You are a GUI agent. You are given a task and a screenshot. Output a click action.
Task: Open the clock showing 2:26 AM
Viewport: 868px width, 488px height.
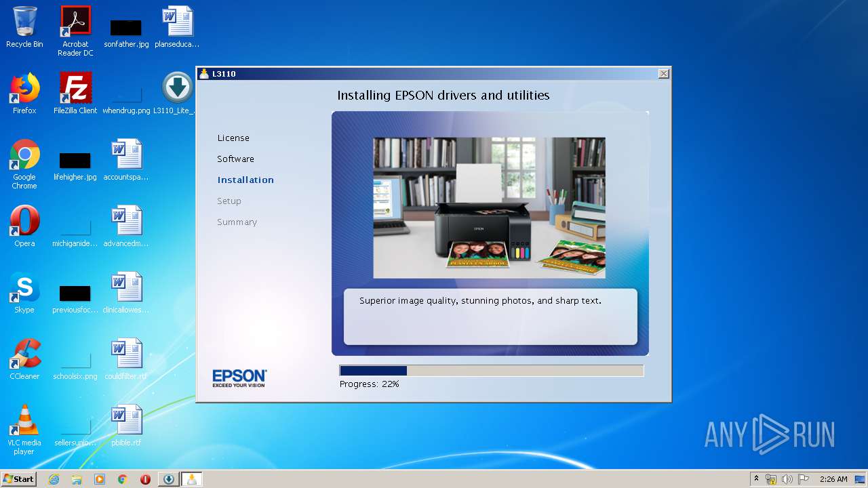[833, 479]
